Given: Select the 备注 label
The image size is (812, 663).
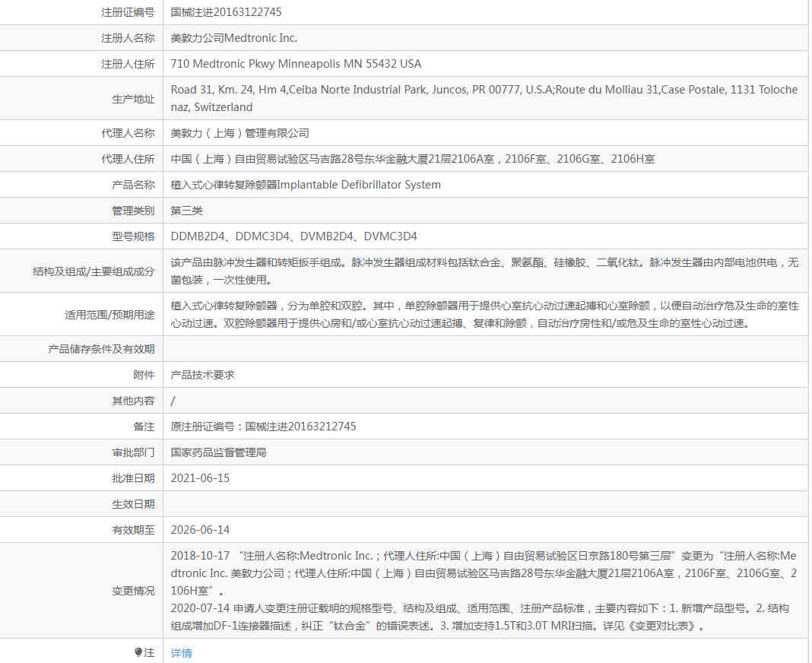Looking at the screenshot, I should pos(144,427).
